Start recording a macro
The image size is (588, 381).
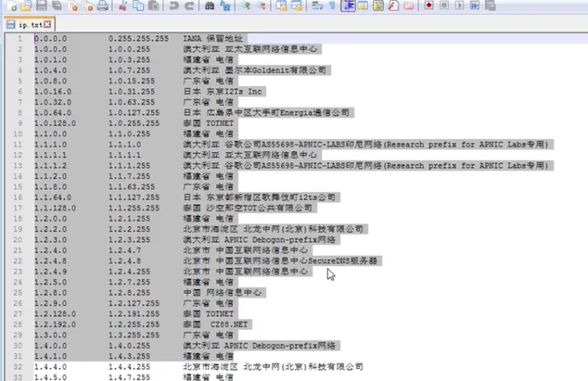429,6
